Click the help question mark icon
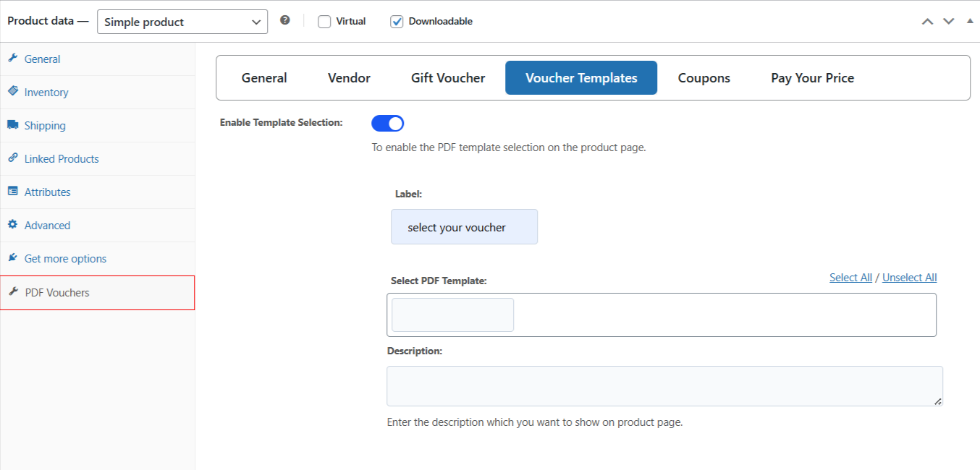This screenshot has width=980, height=470. (285, 20)
